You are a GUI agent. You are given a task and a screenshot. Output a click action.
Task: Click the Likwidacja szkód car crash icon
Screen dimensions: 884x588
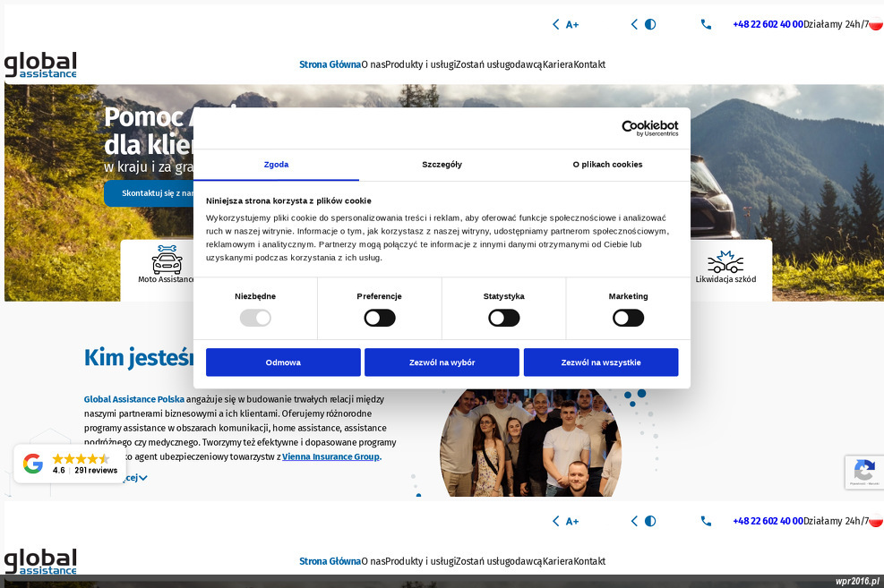click(x=725, y=261)
